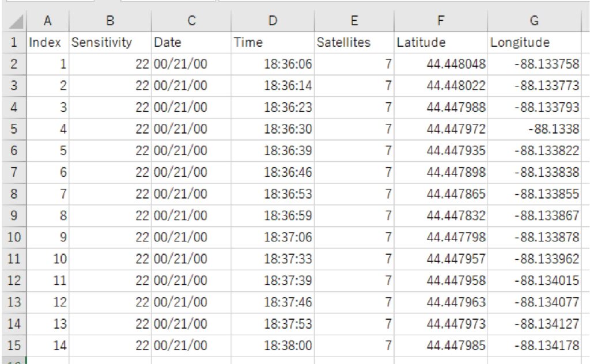This screenshot has width=590, height=364.
Task: Select time cell 18:36:06
Action: pos(273,64)
